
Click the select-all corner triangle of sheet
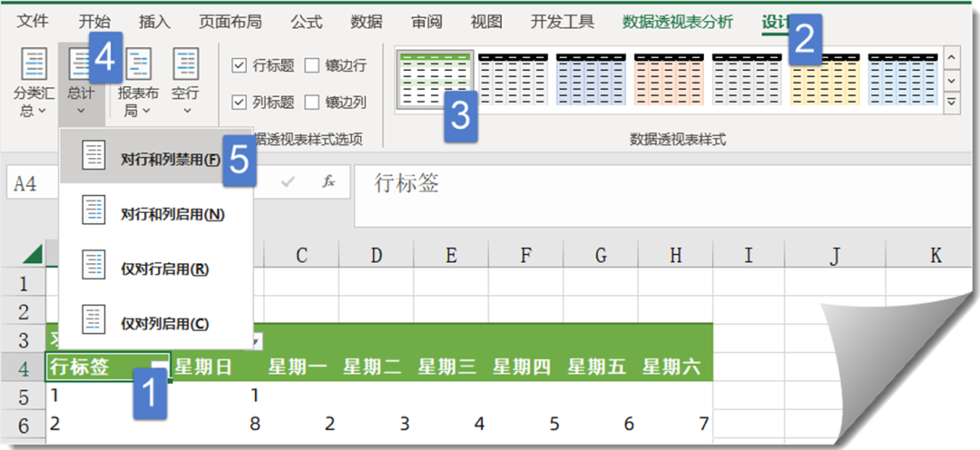[33, 254]
